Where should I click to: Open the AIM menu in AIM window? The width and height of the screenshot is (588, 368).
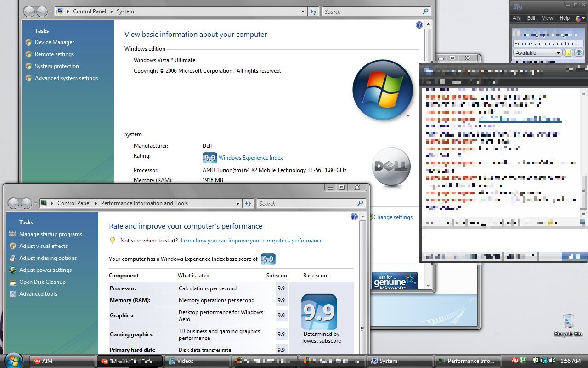point(517,18)
